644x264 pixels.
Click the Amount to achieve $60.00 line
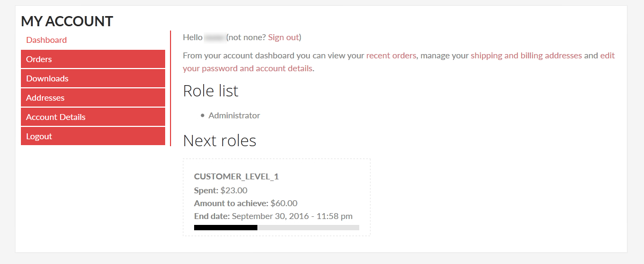pyautogui.click(x=246, y=203)
